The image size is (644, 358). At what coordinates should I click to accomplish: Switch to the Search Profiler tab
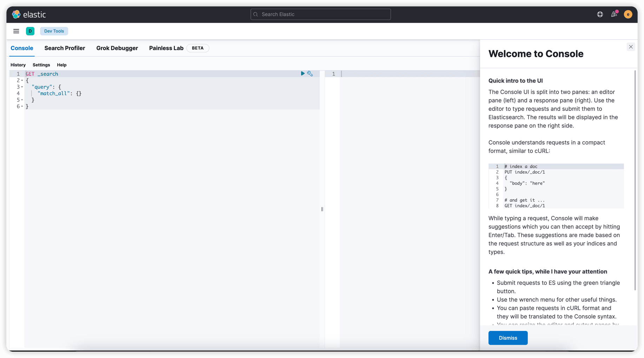pos(65,48)
